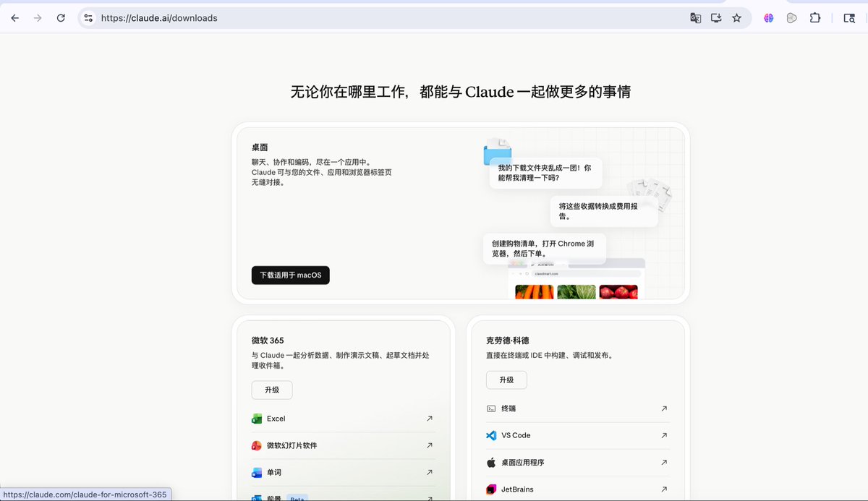Open the arrow icon on 微软幻灯片软件 row
The width and height of the screenshot is (868, 501).
430,445
